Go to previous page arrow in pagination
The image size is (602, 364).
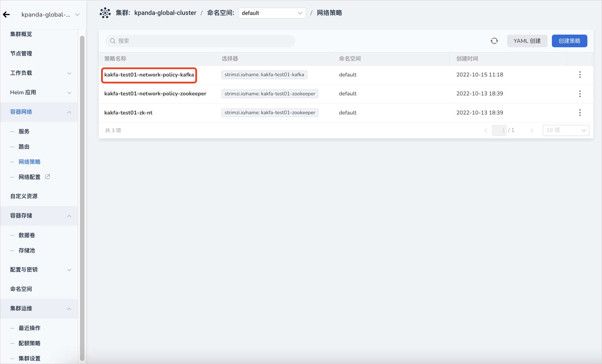point(486,130)
